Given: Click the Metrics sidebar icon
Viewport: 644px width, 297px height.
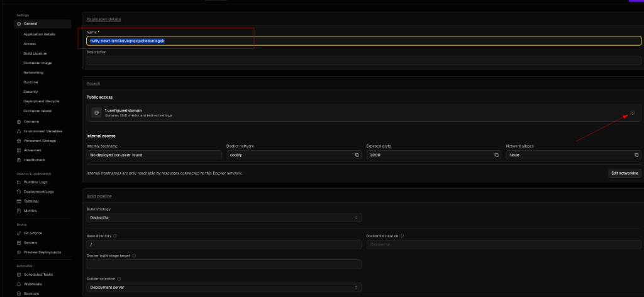Looking at the screenshot, I should click(19, 211).
